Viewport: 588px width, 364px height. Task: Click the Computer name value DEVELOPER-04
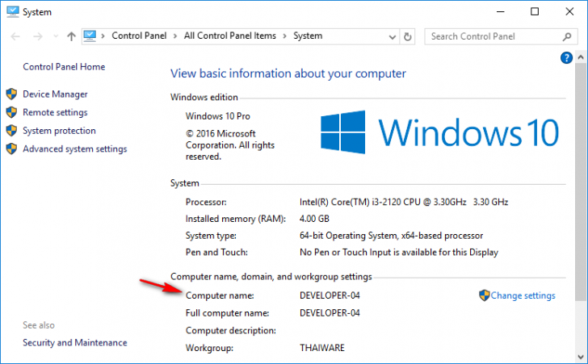pos(330,295)
